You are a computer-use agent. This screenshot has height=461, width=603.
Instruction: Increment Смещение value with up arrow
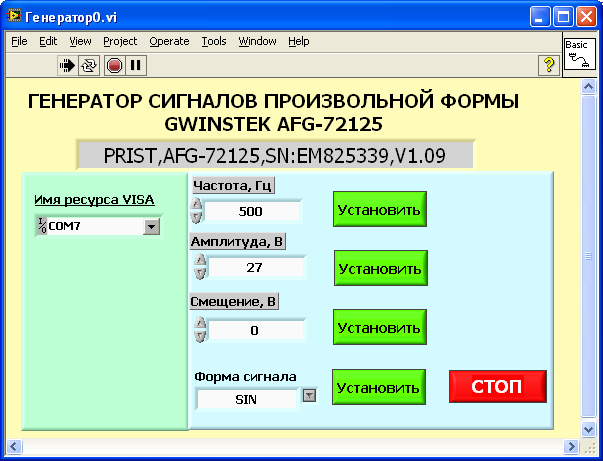click(200, 323)
